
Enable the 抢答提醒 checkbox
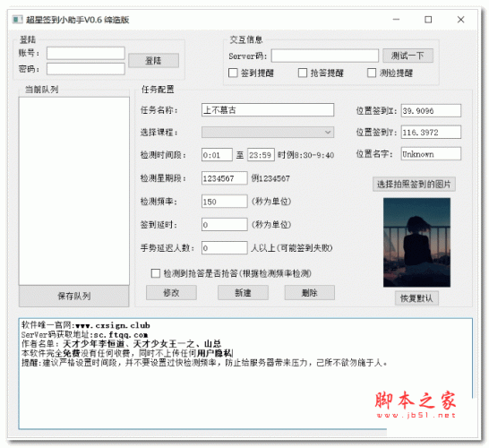[x=303, y=73]
